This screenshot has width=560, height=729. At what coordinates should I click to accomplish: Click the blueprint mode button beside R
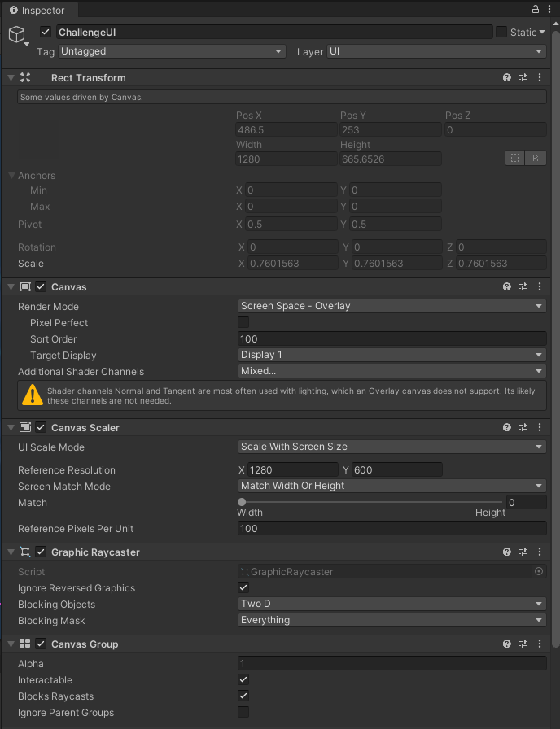514,158
